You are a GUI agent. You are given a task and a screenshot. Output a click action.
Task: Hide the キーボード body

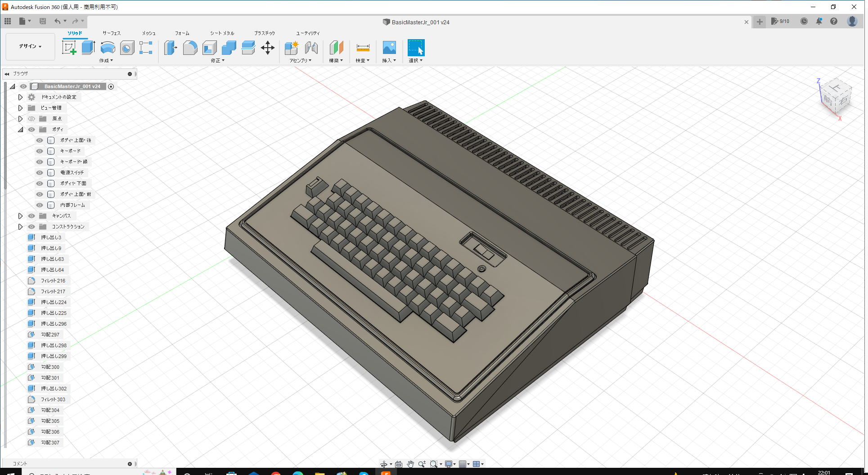40,151
